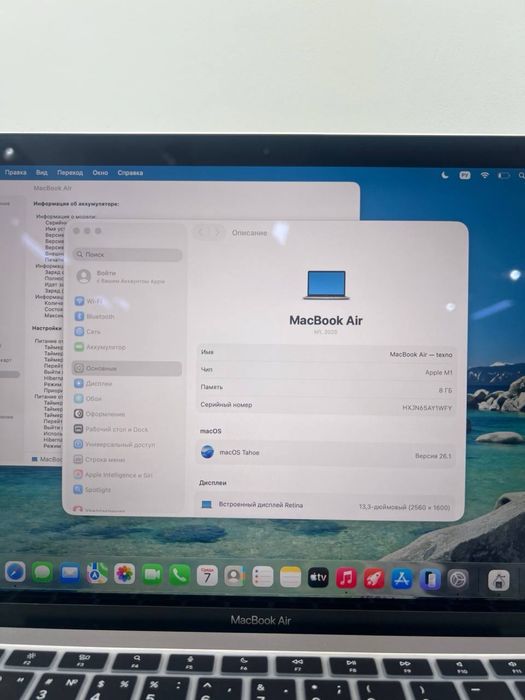Select Основные in the settings sidebar

coord(127,368)
